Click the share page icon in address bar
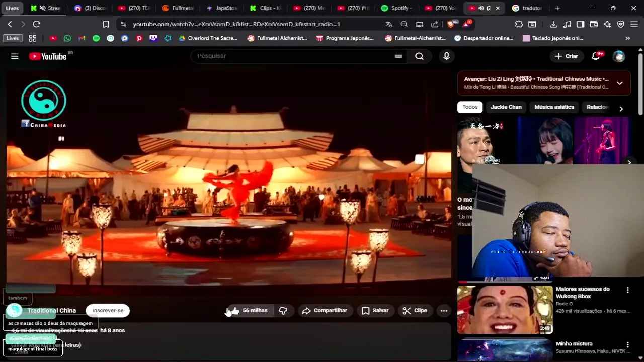644x362 pixels. point(435,24)
